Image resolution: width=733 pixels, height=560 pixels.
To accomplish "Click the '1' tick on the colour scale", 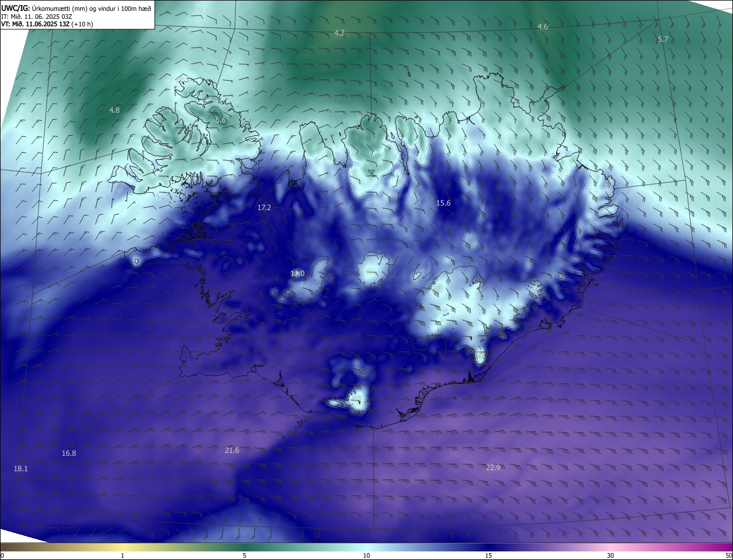I will 123,555.
